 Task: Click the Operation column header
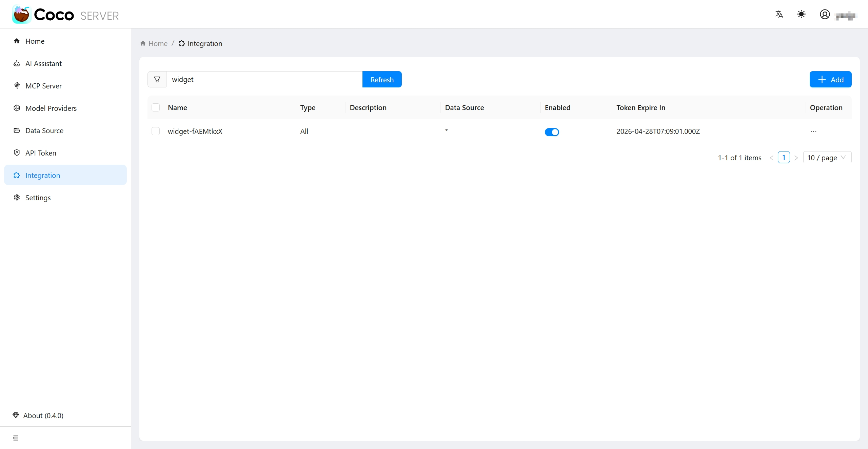826,108
